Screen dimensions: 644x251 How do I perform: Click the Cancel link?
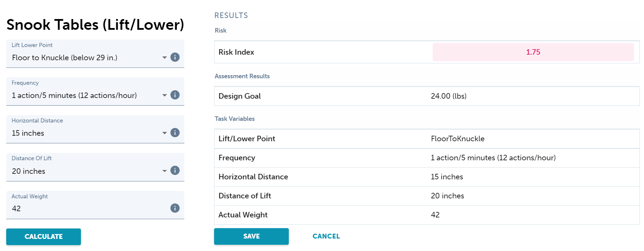coord(326,236)
